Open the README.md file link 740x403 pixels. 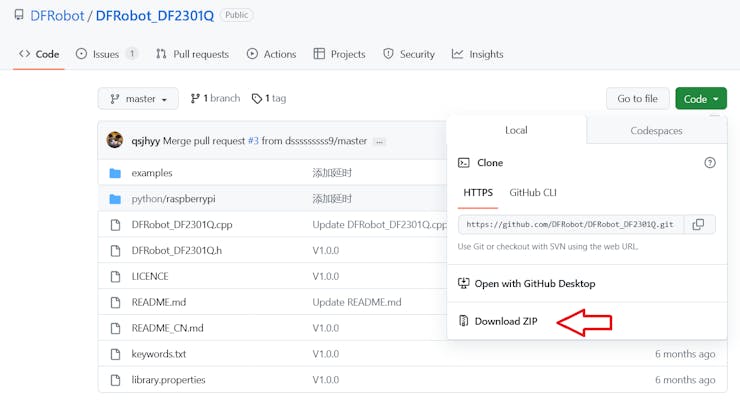tap(159, 302)
